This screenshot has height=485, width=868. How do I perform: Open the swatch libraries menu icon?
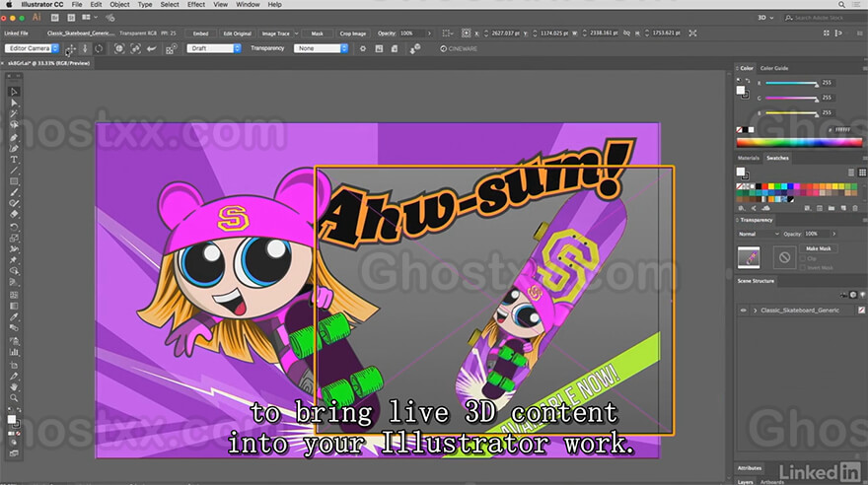click(x=742, y=208)
